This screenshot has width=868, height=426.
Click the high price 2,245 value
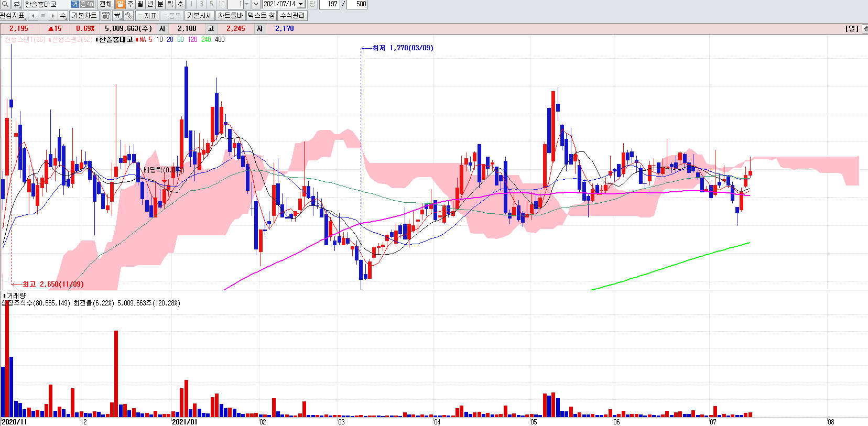236,29
